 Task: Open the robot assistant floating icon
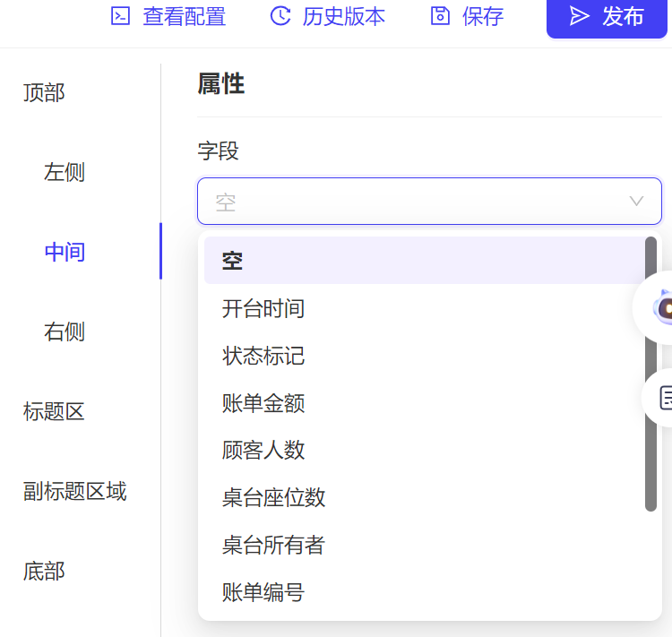pyautogui.click(x=662, y=307)
